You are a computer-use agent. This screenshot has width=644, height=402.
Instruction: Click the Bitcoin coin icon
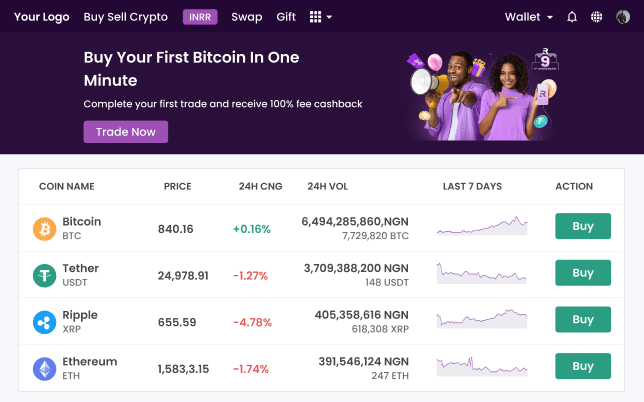point(44,229)
